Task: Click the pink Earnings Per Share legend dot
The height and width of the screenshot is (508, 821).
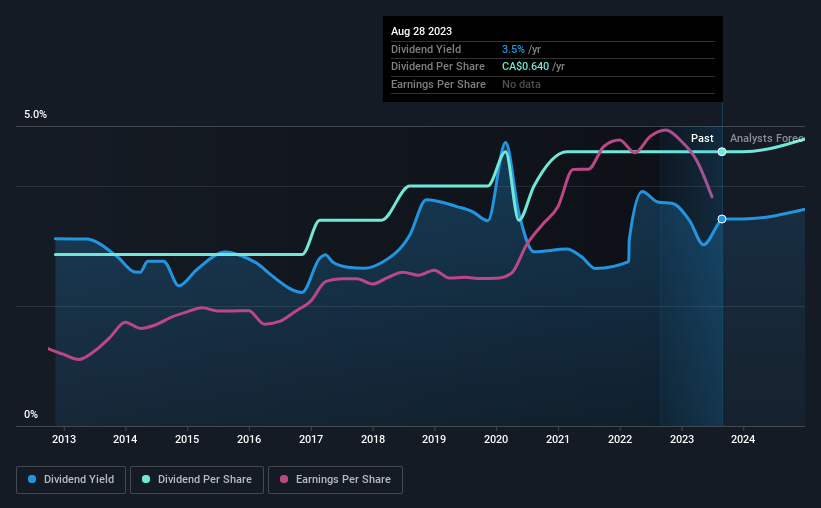Action: tap(284, 479)
